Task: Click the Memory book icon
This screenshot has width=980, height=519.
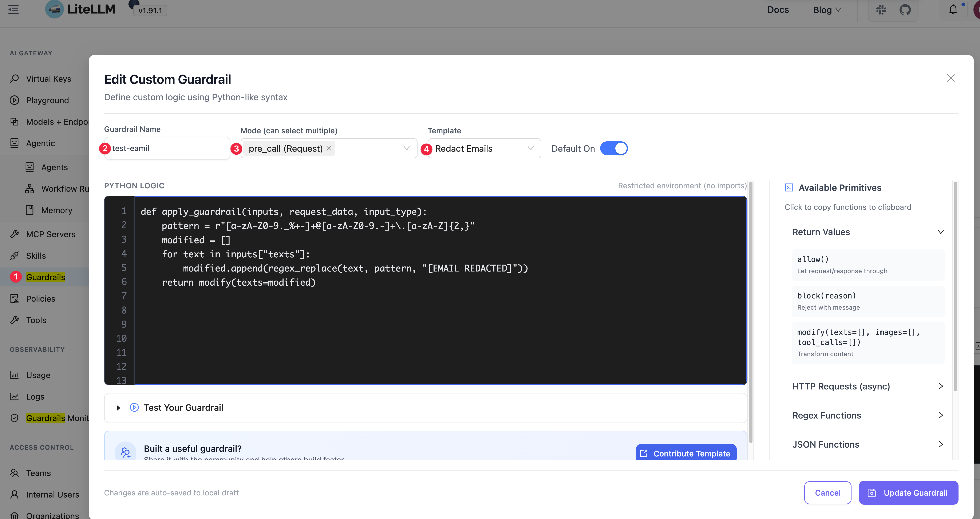Action: pos(30,210)
